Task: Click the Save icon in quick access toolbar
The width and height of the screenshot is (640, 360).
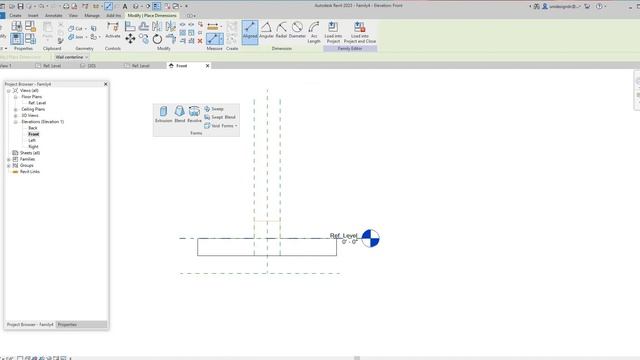Action: point(20,6)
